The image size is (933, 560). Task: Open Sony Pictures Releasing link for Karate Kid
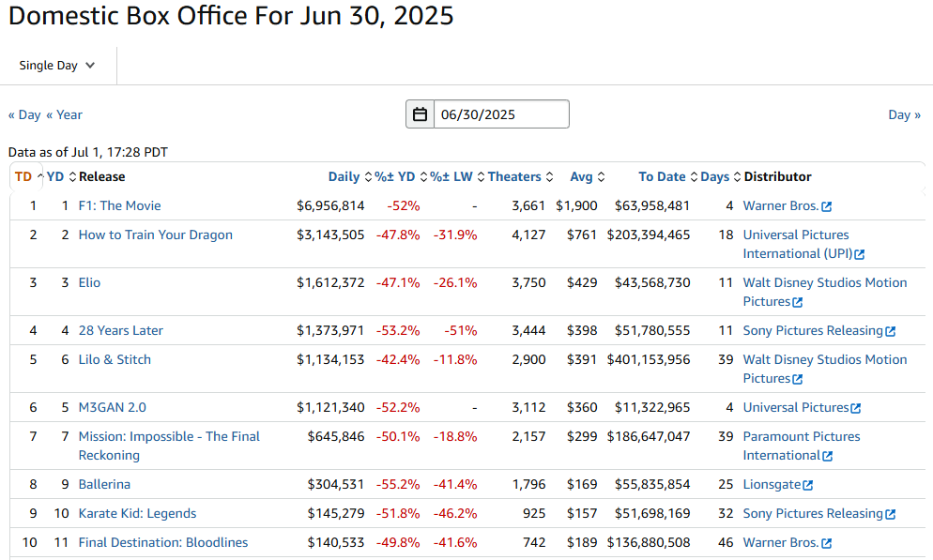tap(813, 514)
